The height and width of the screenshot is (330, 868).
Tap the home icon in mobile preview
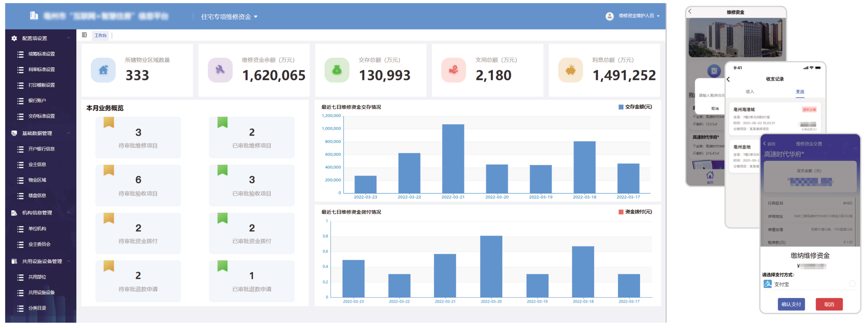click(x=710, y=176)
